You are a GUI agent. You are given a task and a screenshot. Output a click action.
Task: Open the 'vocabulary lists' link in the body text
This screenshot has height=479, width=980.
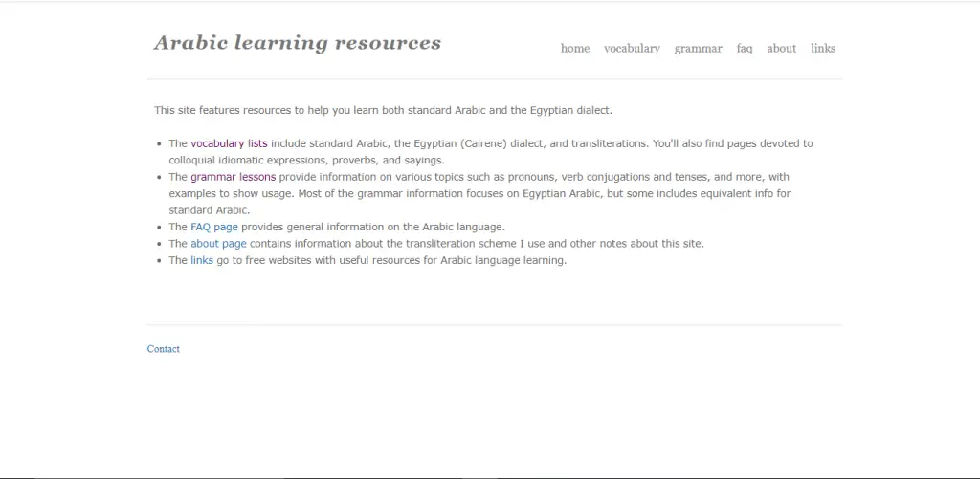coord(229,143)
